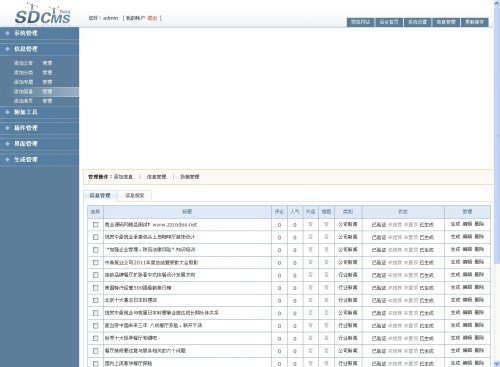
Task: Open 信息管理 in top navigation bar
Action: [x=446, y=22]
